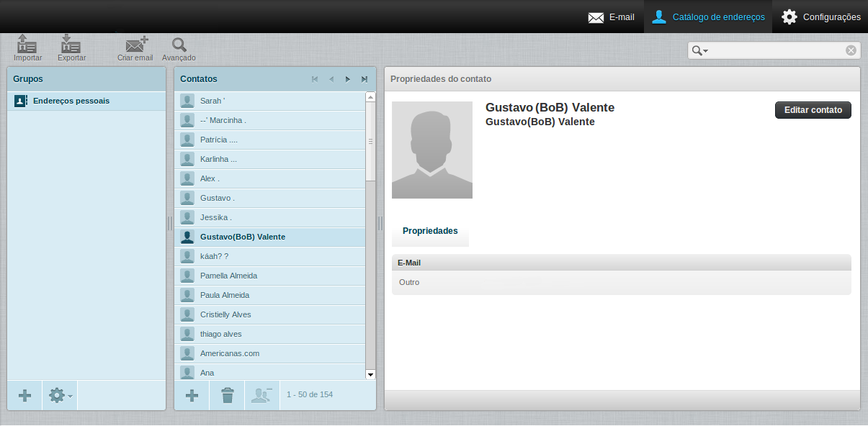
Task: Click the Editar contato button
Action: 813,110
